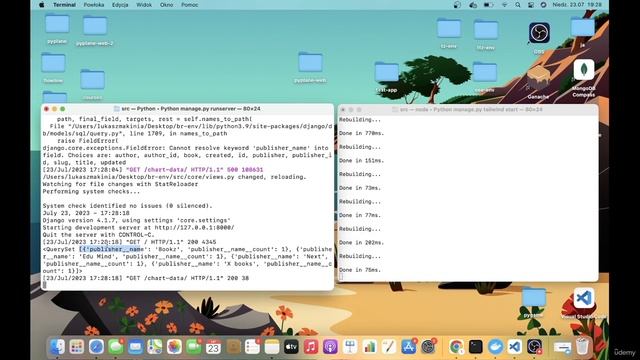Open the Edycja menu
The image size is (640, 360).
[120, 5]
